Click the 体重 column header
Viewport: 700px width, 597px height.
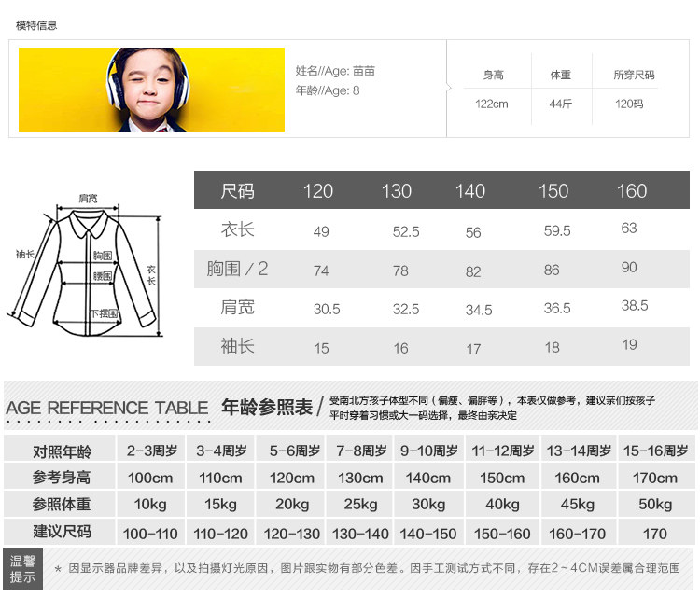(561, 75)
